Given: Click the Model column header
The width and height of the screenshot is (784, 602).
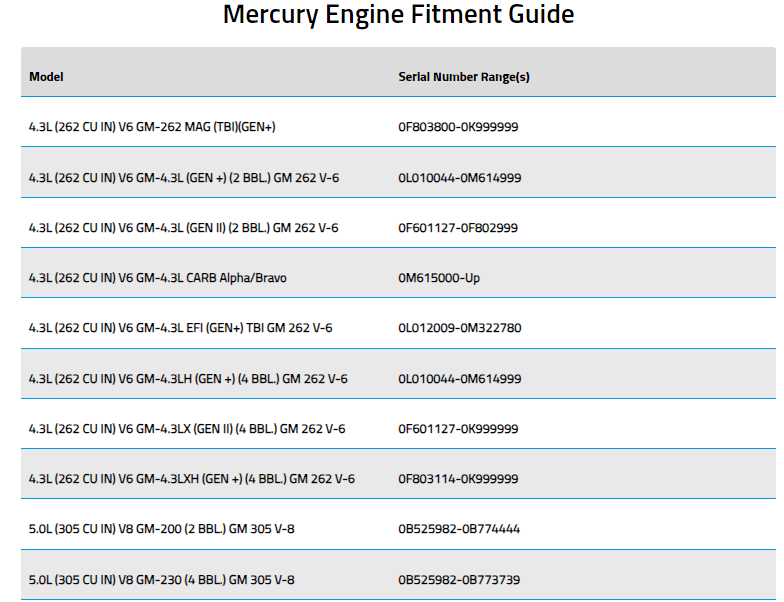Looking at the screenshot, I should pyautogui.click(x=46, y=76).
